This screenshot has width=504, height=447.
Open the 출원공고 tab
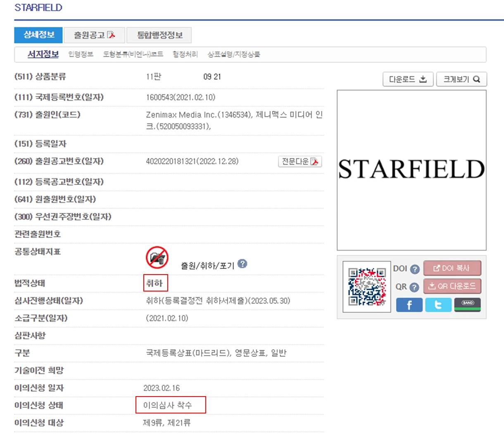pyautogui.click(x=94, y=35)
